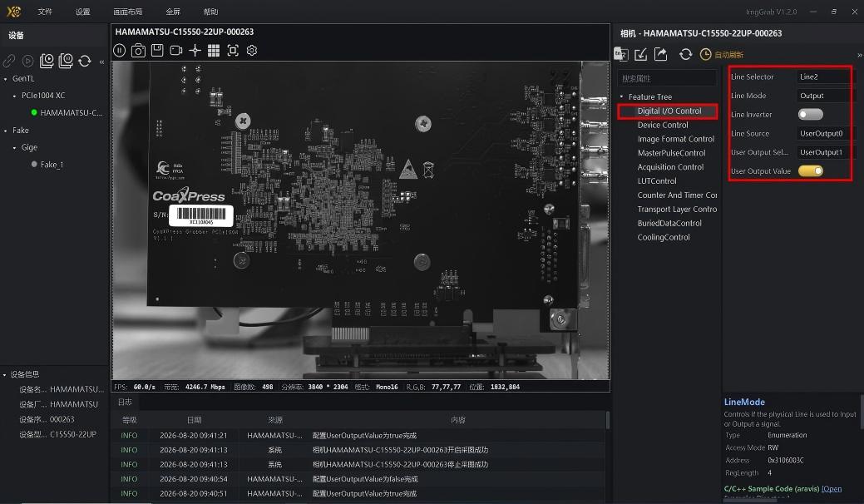Click the auto-refresh clock icon

tap(705, 54)
